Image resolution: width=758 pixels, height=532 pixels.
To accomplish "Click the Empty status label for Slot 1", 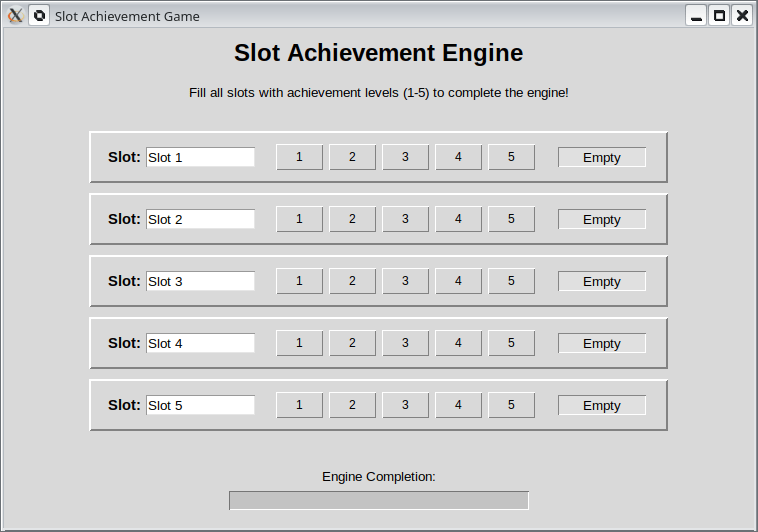I will [x=601, y=157].
